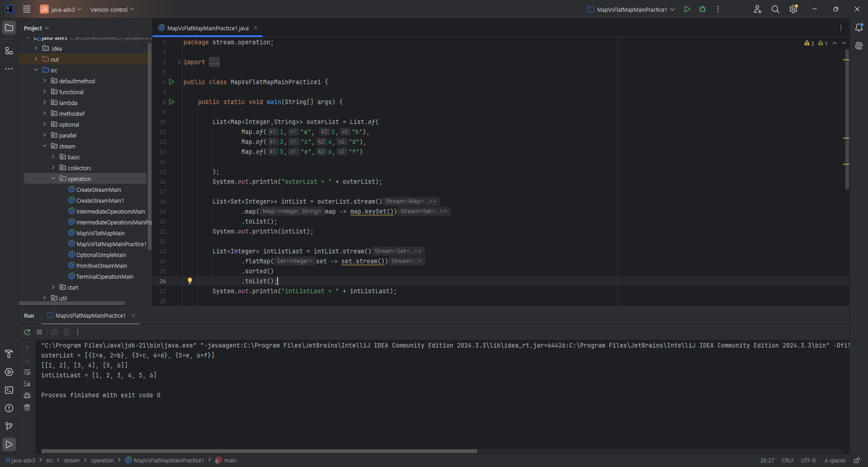868x467 pixels.
Task: Collapse the src folder
Action: (36, 70)
